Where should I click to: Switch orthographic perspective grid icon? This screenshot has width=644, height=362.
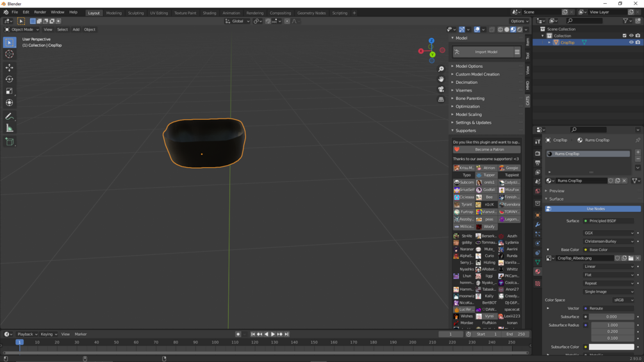click(441, 99)
